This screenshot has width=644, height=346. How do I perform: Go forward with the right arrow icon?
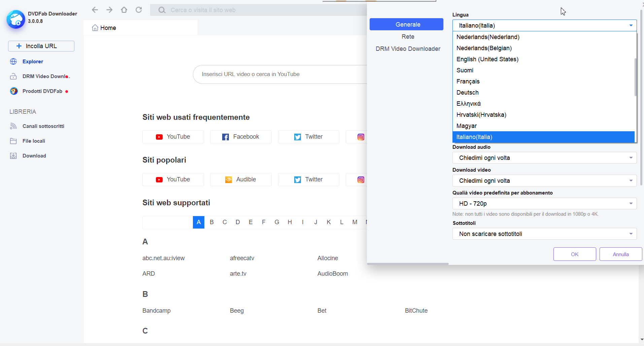pyautogui.click(x=109, y=10)
